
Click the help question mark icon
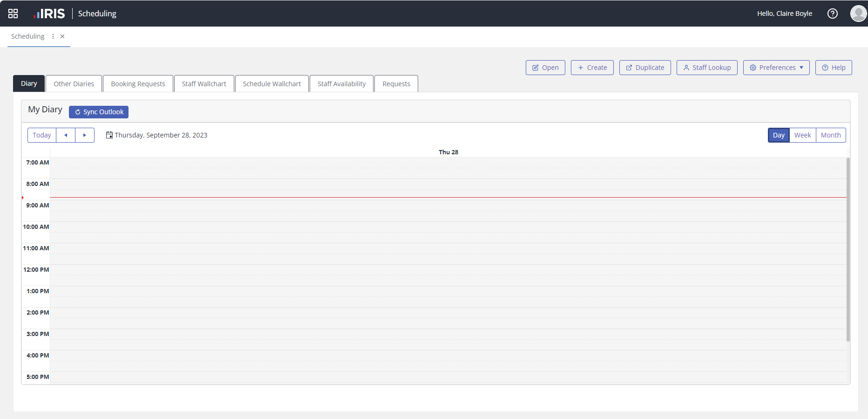tap(832, 14)
